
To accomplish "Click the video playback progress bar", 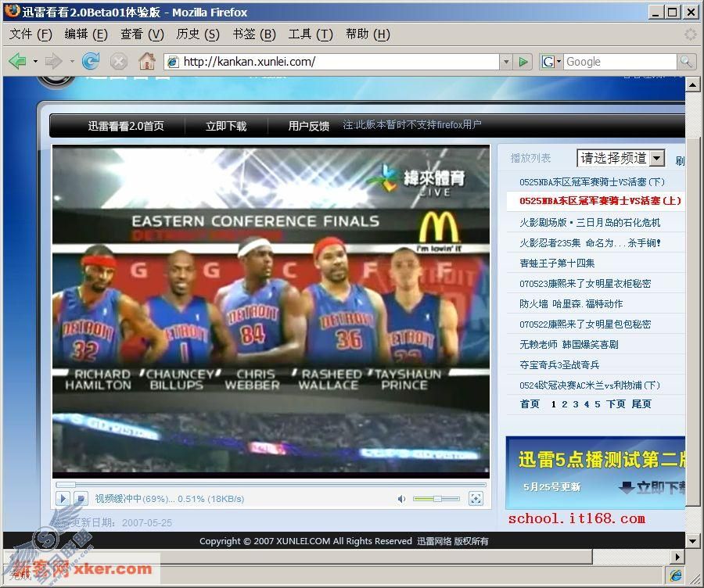I will click(271, 485).
